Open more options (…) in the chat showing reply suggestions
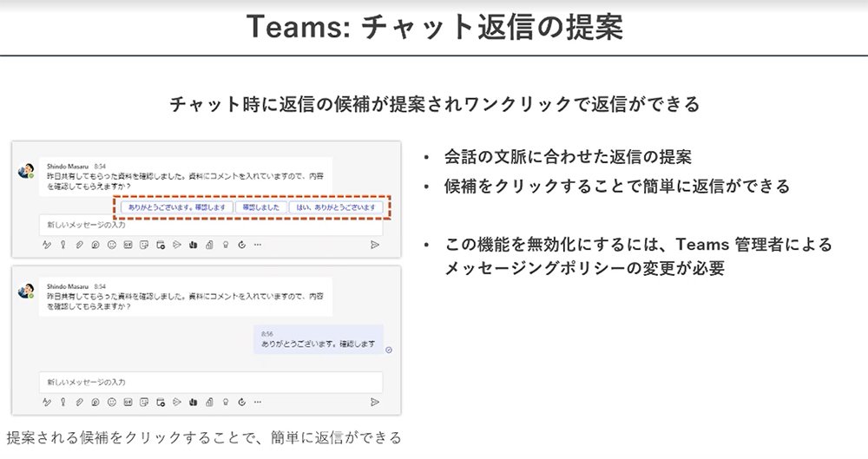 click(258, 245)
